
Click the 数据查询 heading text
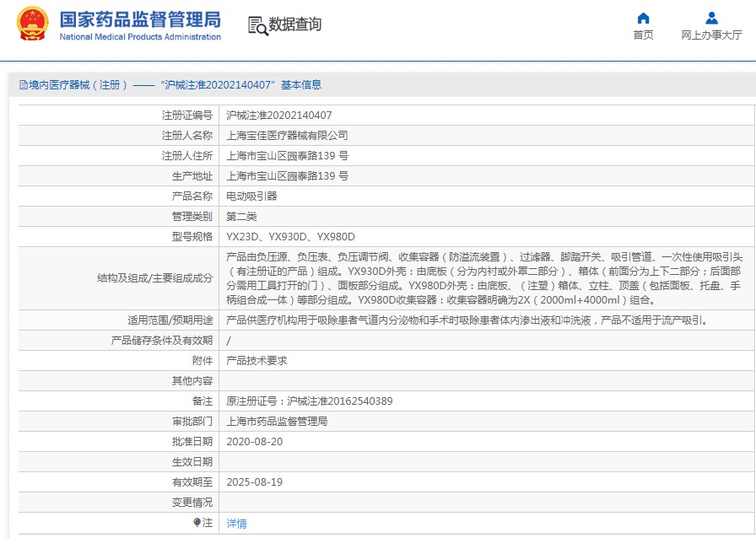click(x=294, y=24)
